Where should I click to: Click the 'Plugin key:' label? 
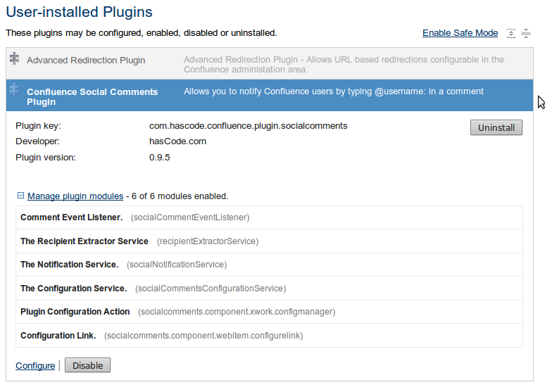[38, 126]
